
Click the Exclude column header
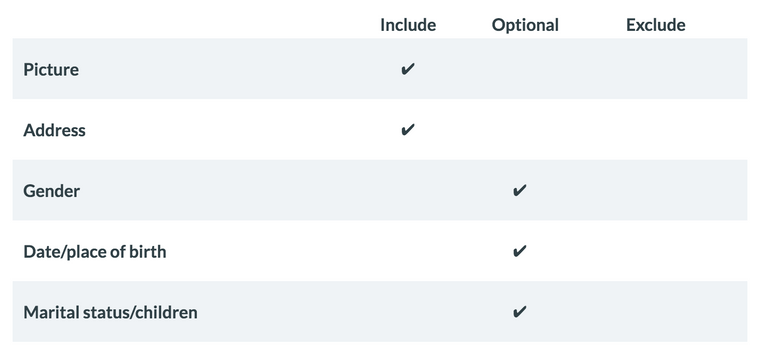click(x=655, y=25)
